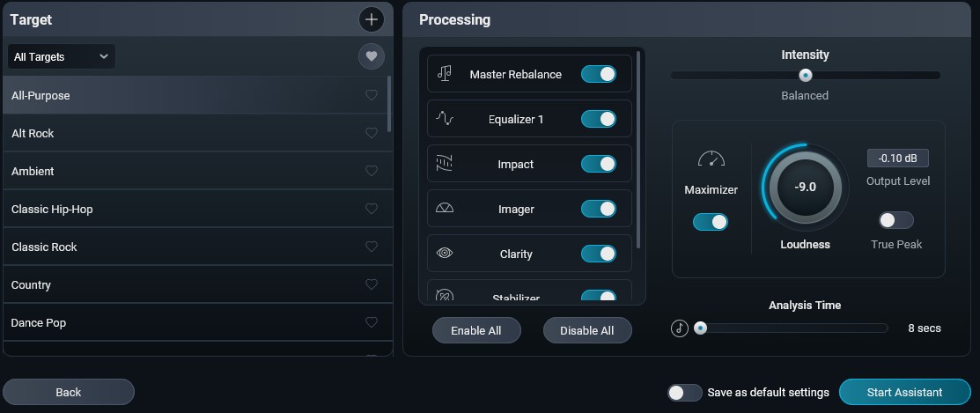The width and height of the screenshot is (980, 413).
Task: Click Start Assistant
Action: pos(904,393)
